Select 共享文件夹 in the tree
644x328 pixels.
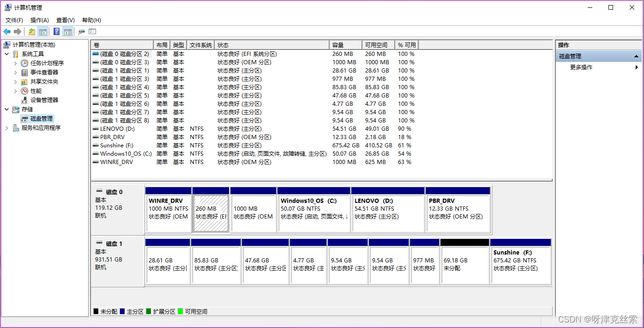[44, 82]
